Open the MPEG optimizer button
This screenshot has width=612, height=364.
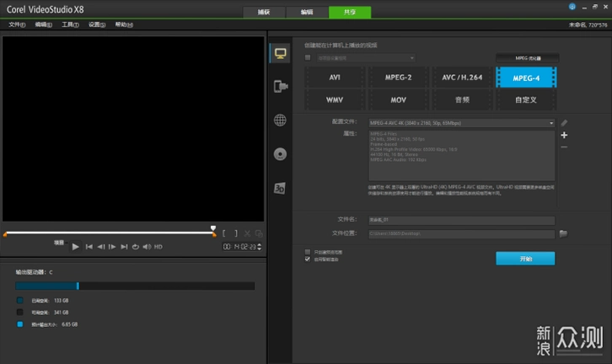click(x=528, y=58)
